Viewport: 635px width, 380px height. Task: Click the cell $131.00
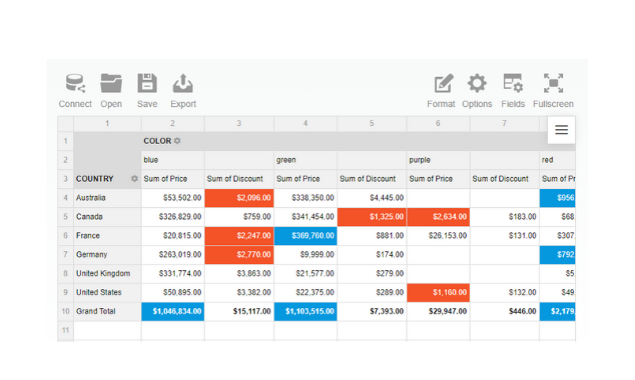[505, 235]
